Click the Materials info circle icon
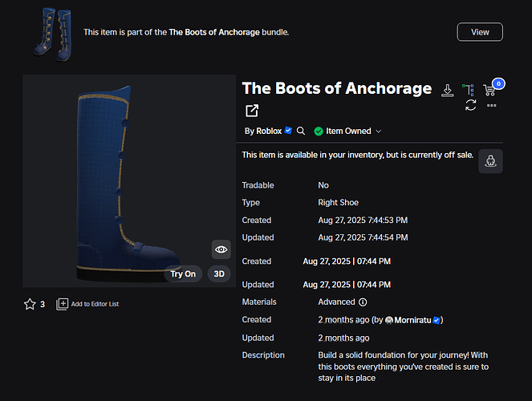This screenshot has width=532, height=401. 363,302
